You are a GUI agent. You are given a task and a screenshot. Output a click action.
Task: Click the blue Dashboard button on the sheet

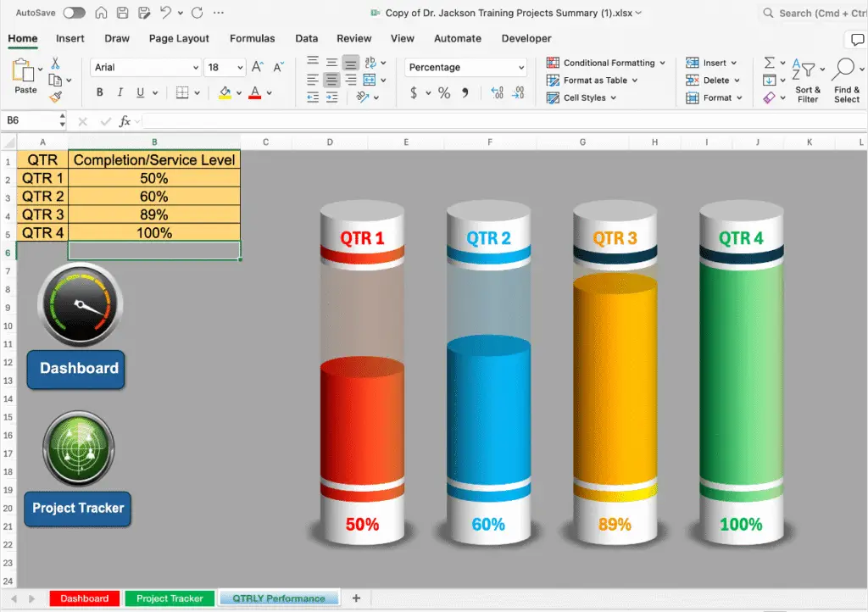(76, 369)
